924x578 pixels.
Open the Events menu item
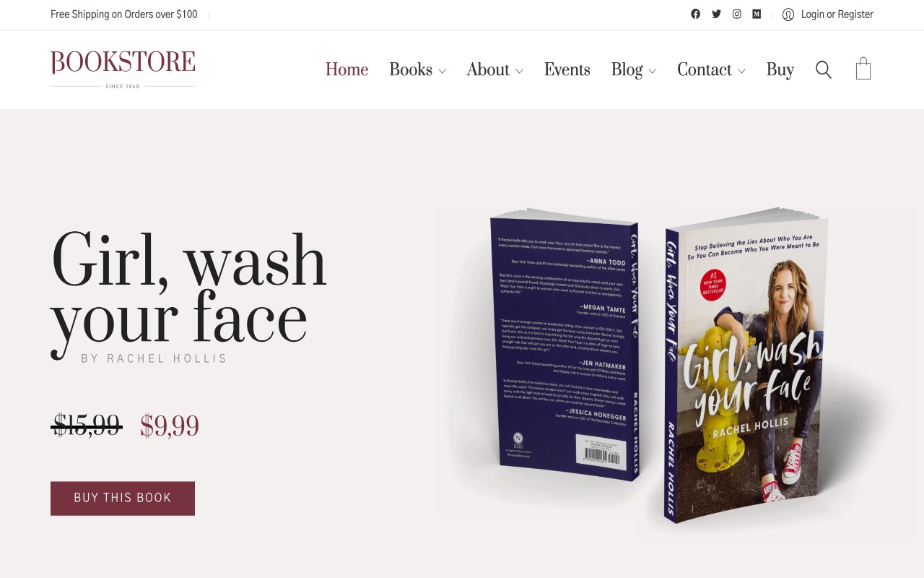(x=567, y=69)
